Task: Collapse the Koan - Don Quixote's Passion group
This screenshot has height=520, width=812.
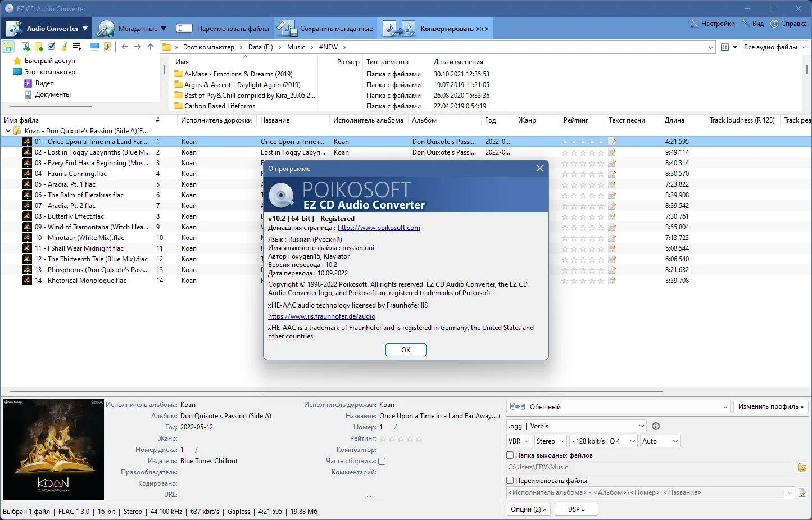Action: pos(8,131)
